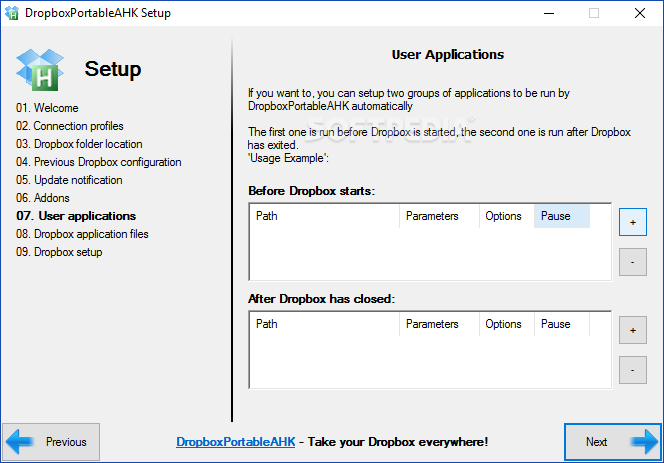The height and width of the screenshot is (463, 664).
Task: Go to 08. Dropbox application files
Action: click(x=82, y=234)
